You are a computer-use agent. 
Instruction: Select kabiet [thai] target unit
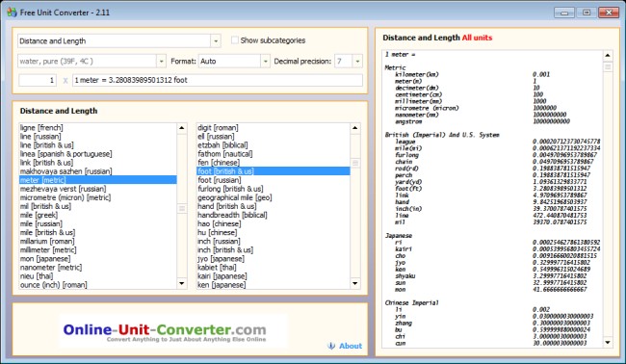[x=274, y=268]
